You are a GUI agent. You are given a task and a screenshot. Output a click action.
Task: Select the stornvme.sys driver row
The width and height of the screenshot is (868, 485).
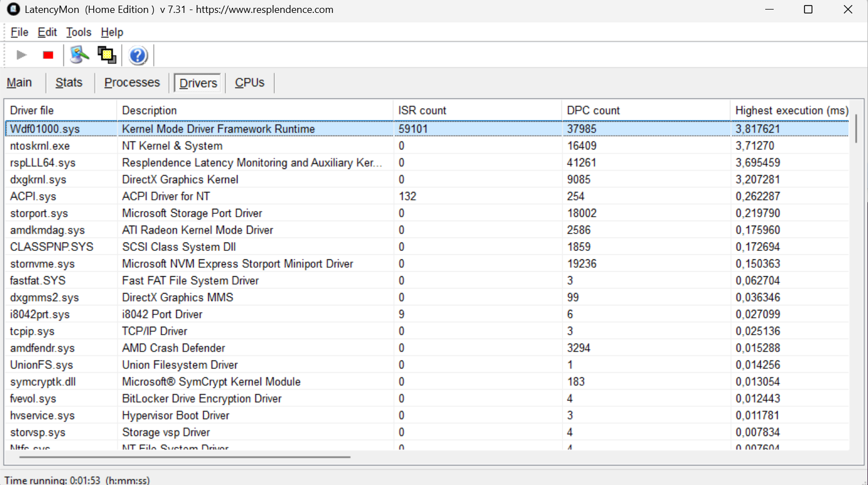point(427,264)
